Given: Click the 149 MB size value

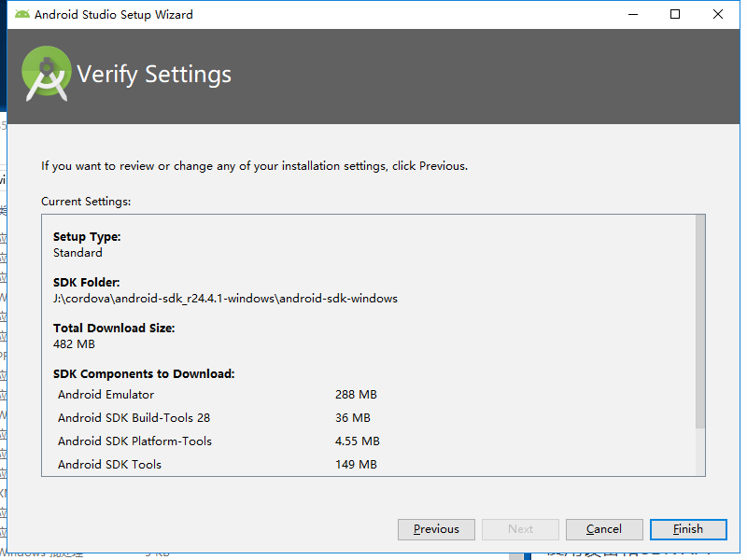Looking at the screenshot, I should 356,465.
